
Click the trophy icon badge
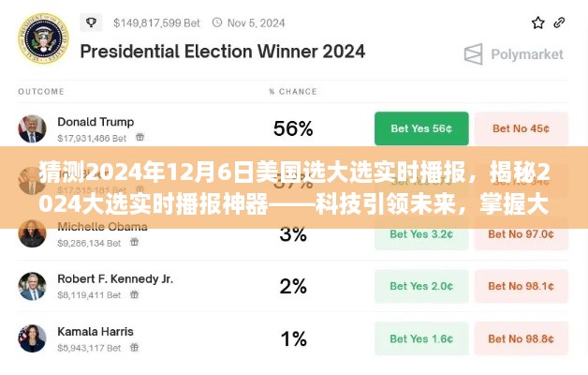[91, 22]
